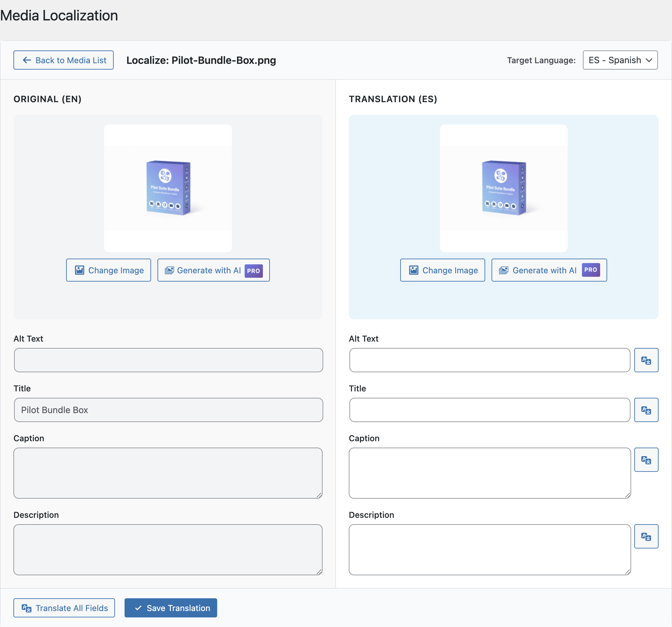Go back to Media List
The image size is (672, 627).
coord(64,60)
